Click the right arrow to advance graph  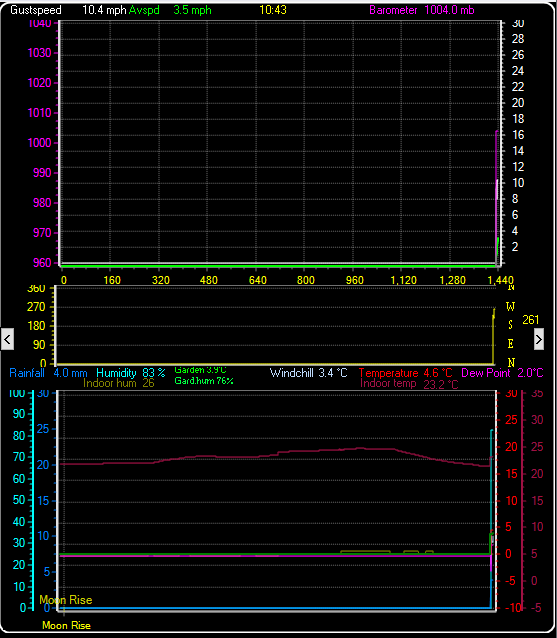(x=539, y=339)
